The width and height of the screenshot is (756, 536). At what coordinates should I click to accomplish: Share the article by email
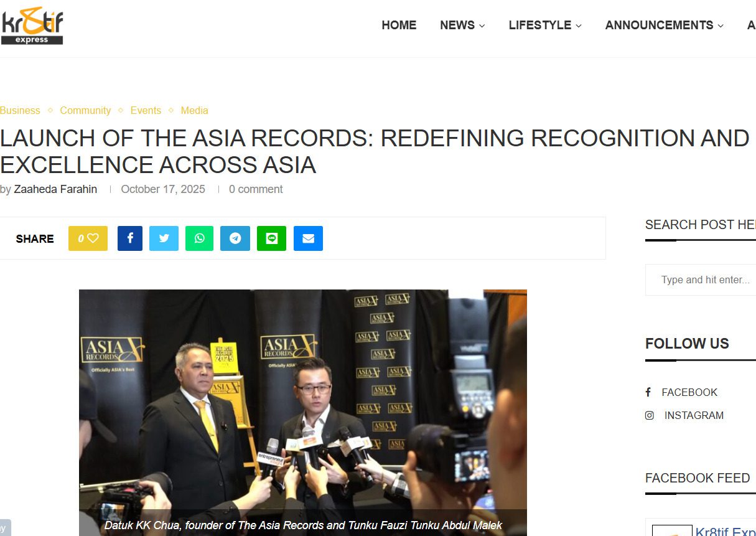(308, 238)
